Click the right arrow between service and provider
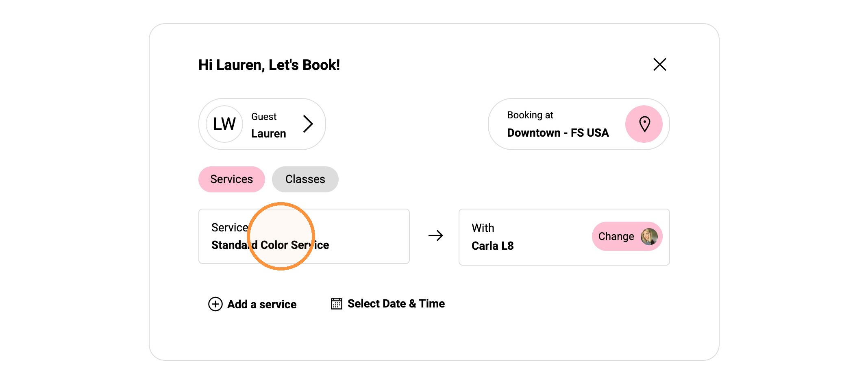The height and width of the screenshot is (375, 868). click(435, 235)
